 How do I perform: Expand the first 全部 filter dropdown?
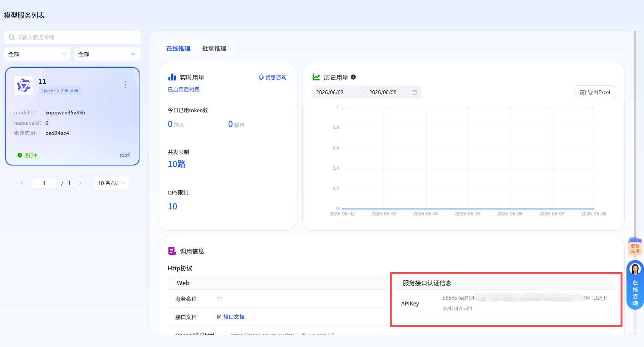(x=37, y=54)
